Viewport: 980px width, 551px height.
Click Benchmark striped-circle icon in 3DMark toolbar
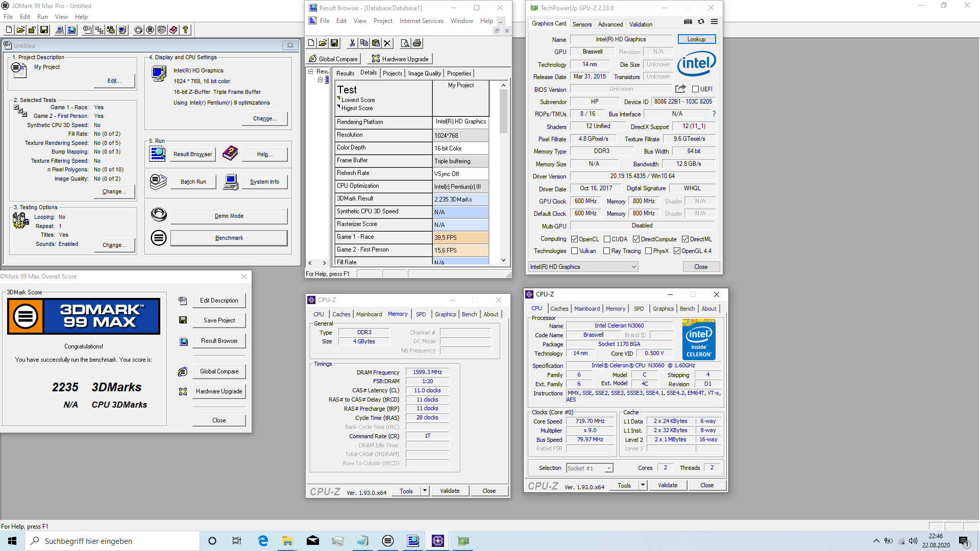click(x=150, y=30)
